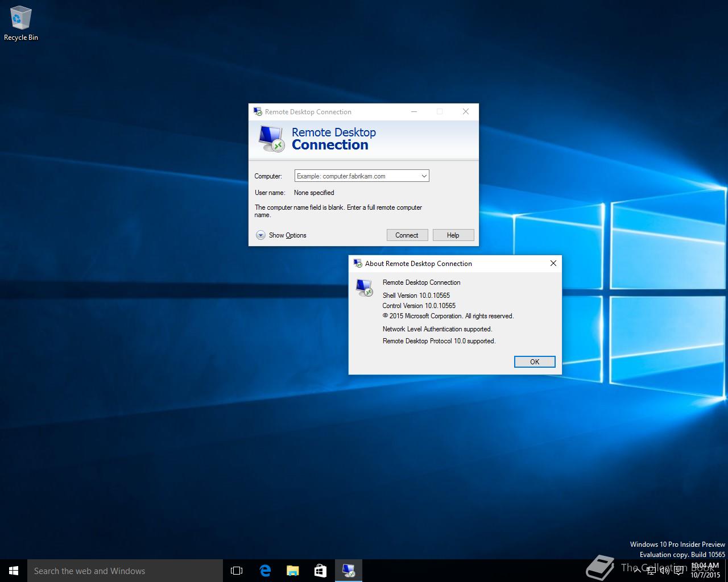Open Task View from the taskbar
Image resolution: width=728 pixels, height=582 pixels.
coord(237,571)
